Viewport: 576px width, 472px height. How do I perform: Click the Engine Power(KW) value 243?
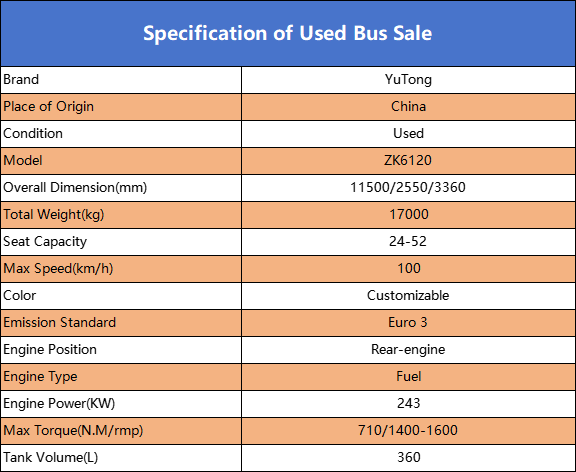[x=408, y=404]
